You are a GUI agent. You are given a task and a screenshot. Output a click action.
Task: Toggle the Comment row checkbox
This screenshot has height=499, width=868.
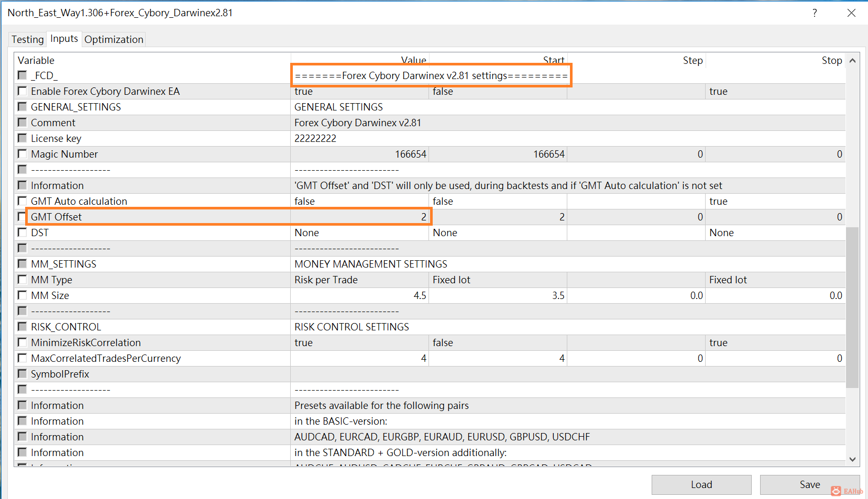click(22, 123)
